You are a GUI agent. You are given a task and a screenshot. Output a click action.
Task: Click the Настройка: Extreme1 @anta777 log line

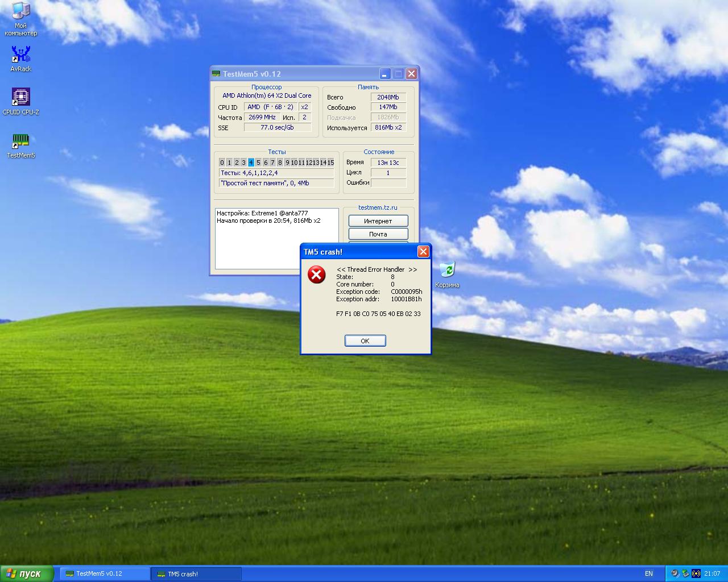pyautogui.click(x=262, y=213)
